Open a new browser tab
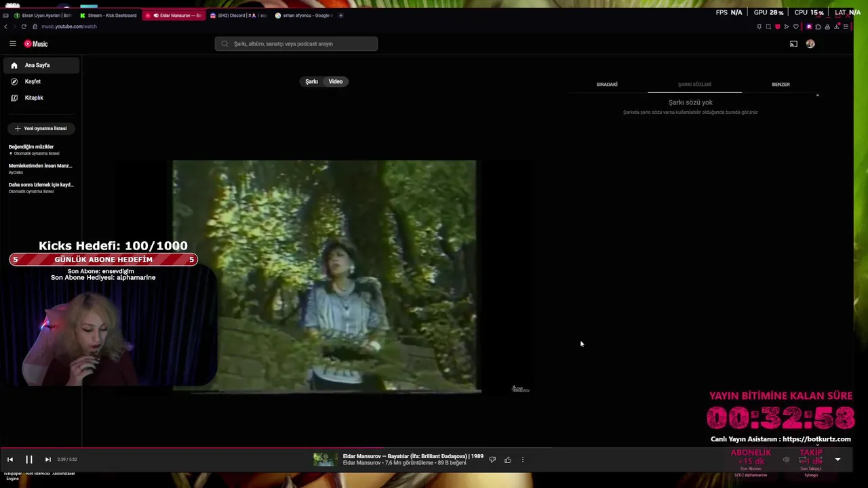 (340, 16)
